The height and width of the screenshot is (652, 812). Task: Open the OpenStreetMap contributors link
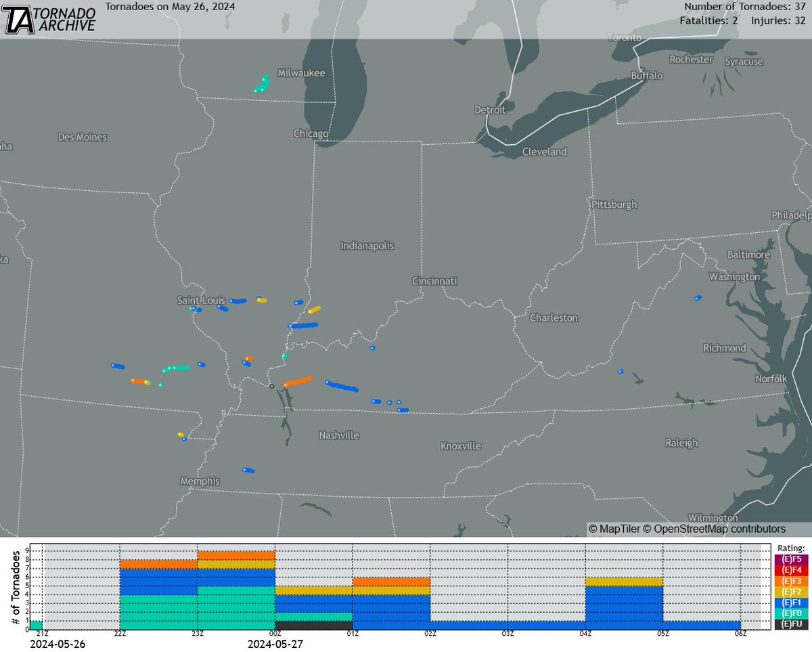coord(714,529)
